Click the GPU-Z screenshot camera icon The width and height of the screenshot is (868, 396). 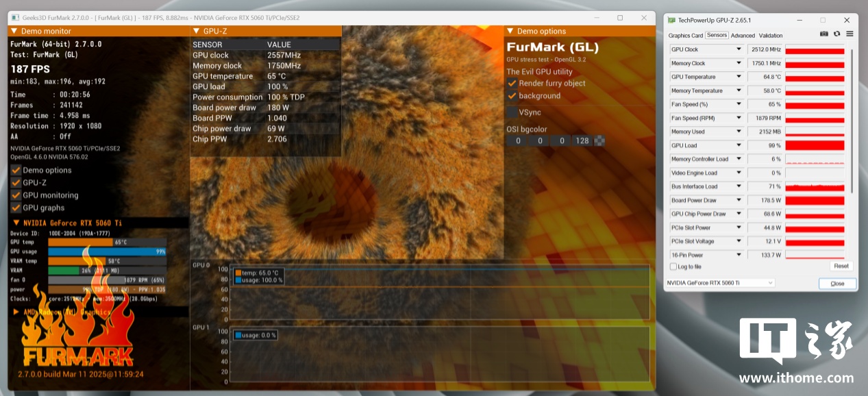click(x=824, y=34)
